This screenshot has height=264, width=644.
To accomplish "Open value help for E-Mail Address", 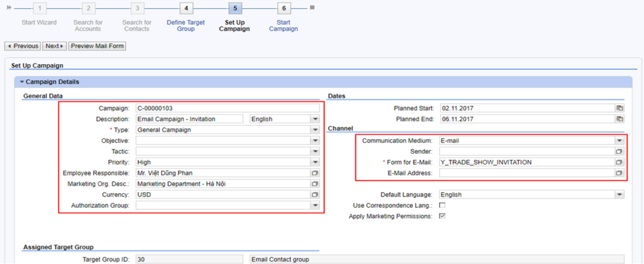I will (619, 173).
